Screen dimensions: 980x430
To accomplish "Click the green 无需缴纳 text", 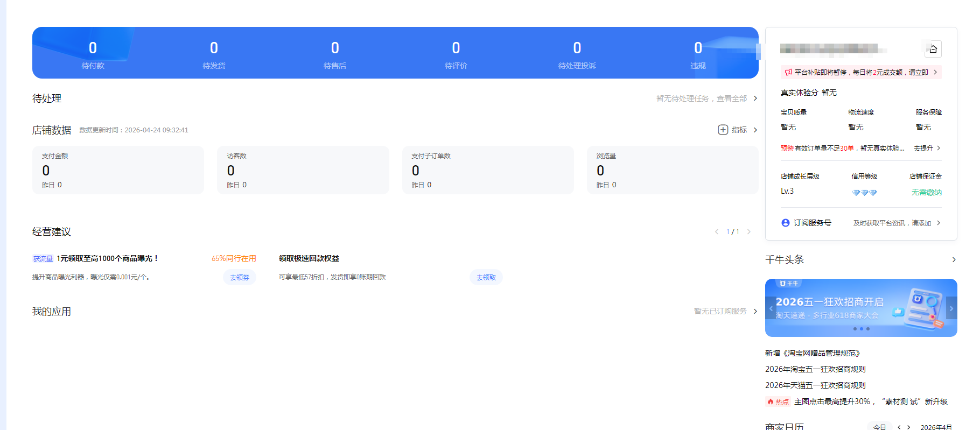I will [927, 192].
